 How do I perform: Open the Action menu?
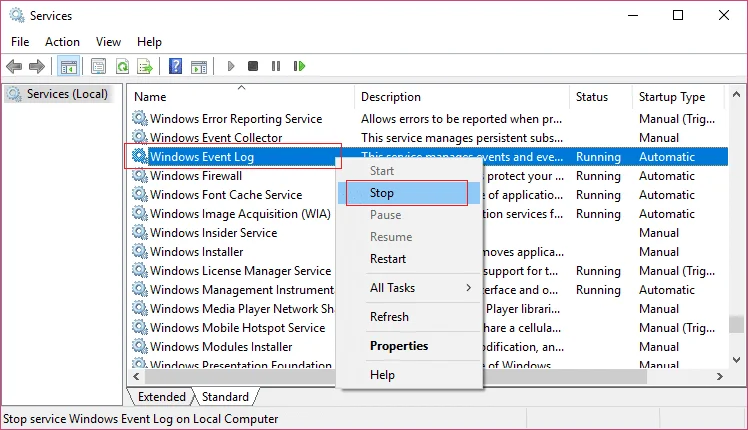(x=62, y=42)
